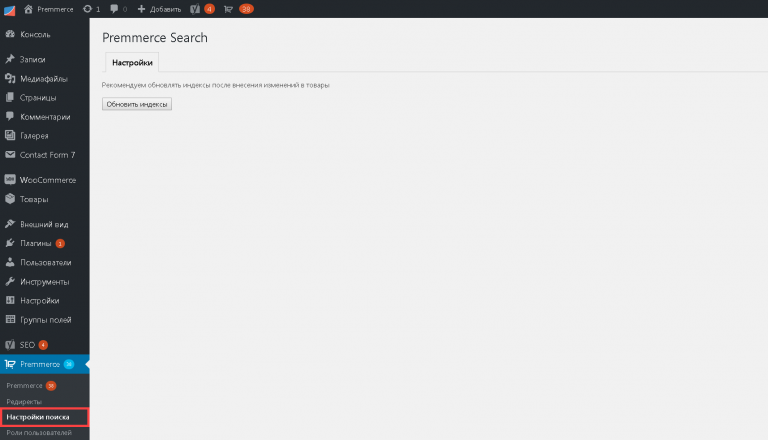
Task: Open Комментарии menu label
Action: [x=45, y=117]
